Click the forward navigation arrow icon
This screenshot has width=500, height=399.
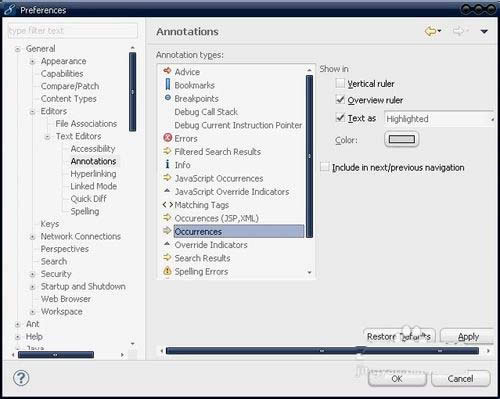tap(459, 31)
